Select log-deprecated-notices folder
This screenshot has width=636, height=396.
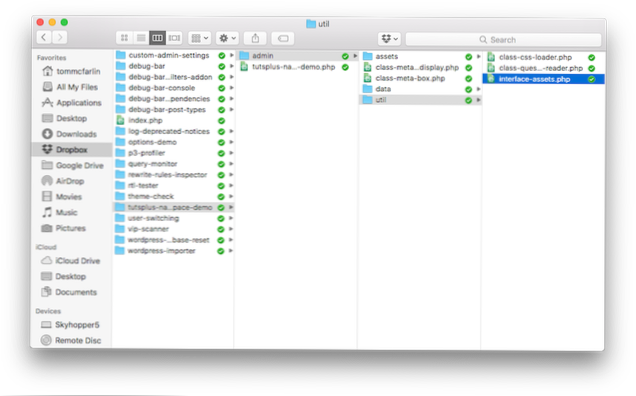[174, 131]
